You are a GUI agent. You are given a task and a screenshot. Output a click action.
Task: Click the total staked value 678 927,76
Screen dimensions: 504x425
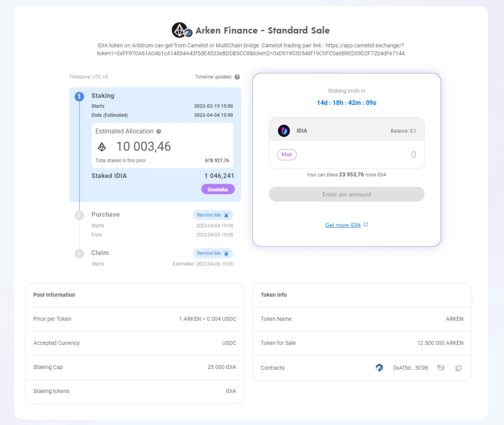coord(217,160)
